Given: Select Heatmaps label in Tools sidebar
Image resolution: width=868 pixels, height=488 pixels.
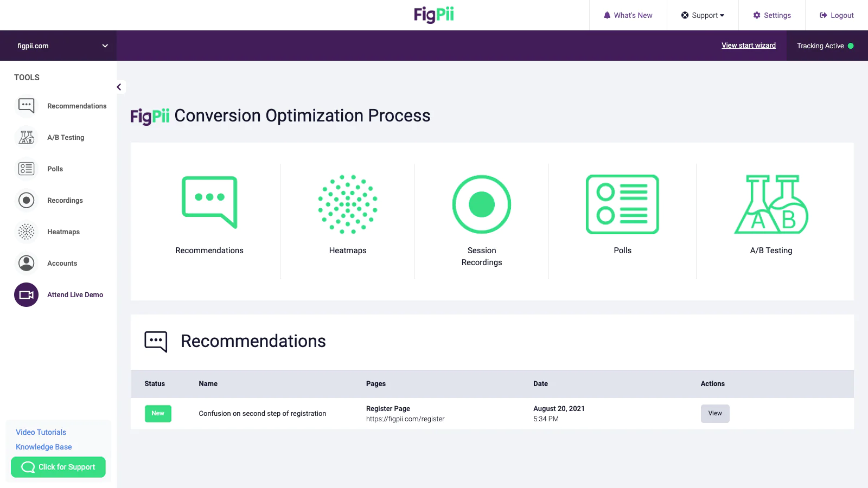Looking at the screenshot, I should coord(63,232).
